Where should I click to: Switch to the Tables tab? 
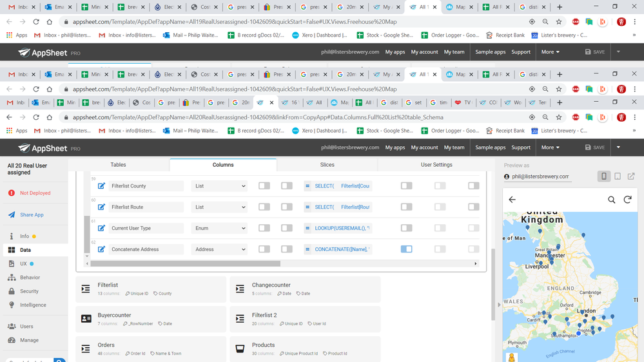coord(118,165)
